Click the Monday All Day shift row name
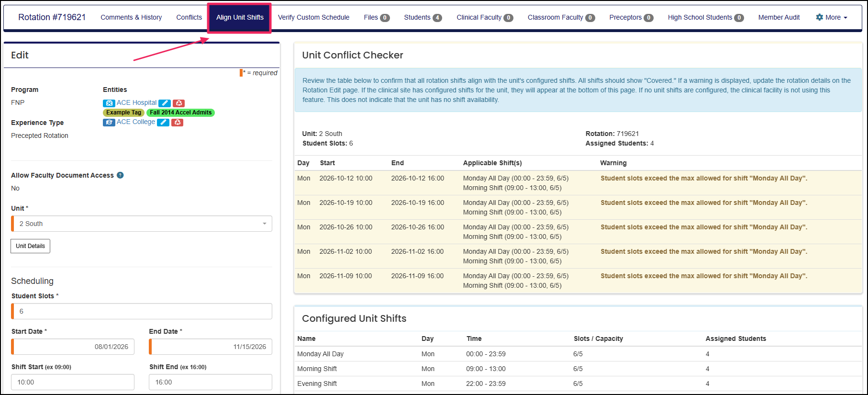 (x=321, y=354)
